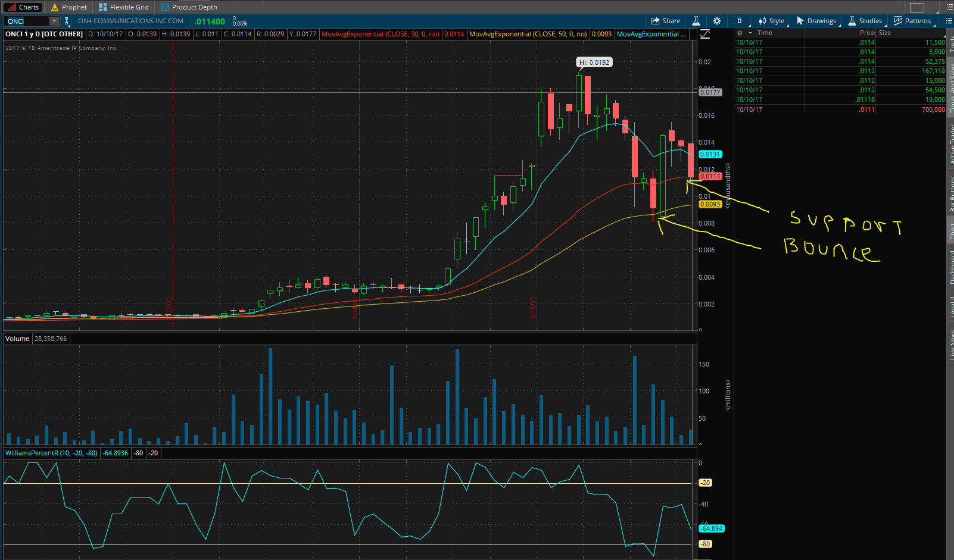
Task: Open the Big Buttons side tab
Action: pos(950,193)
